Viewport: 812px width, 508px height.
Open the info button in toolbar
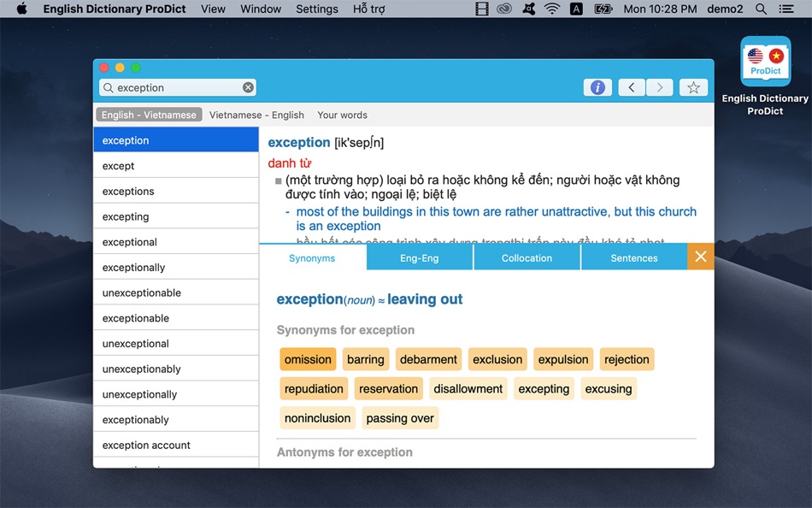597,87
